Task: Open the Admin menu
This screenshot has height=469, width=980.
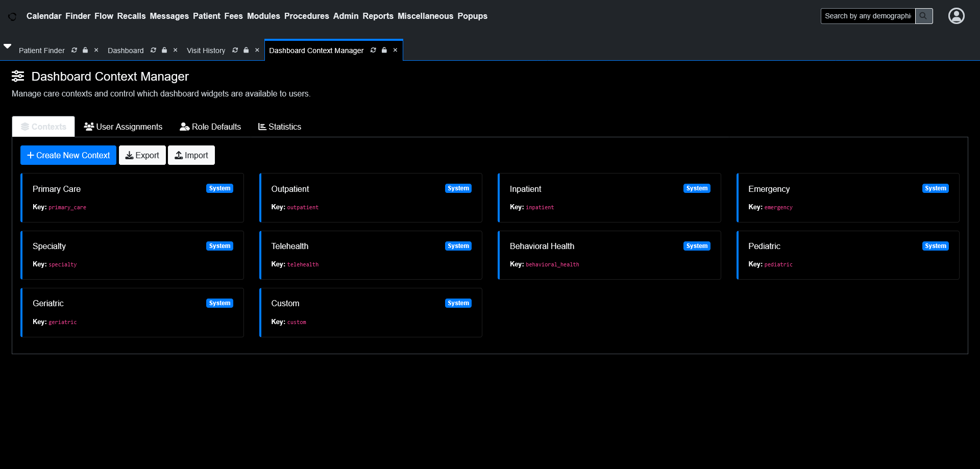Action: click(346, 16)
